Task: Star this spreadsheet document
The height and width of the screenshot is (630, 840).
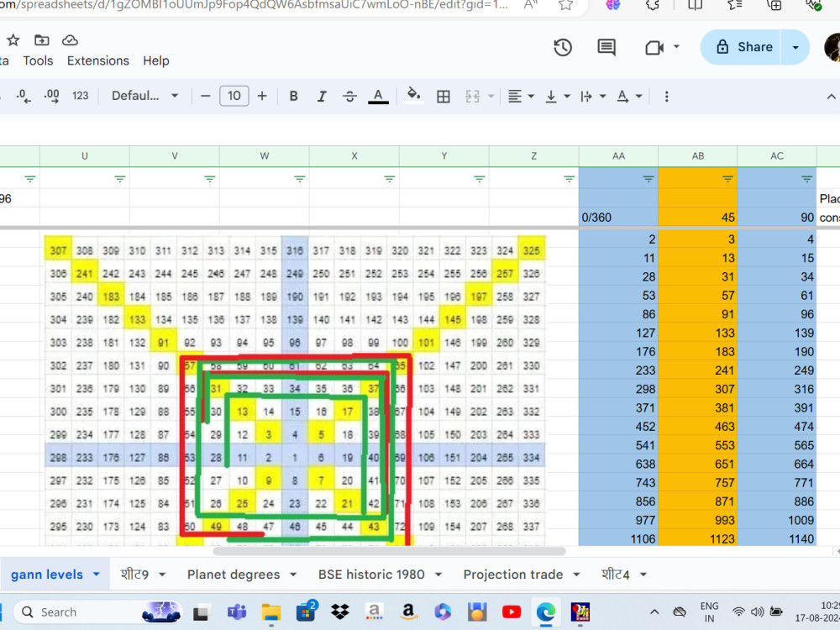Action: tap(13, 40)
